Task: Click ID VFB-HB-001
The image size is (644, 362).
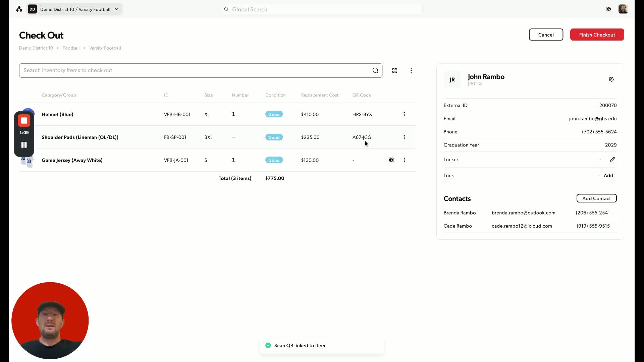Action: point(177,114)
